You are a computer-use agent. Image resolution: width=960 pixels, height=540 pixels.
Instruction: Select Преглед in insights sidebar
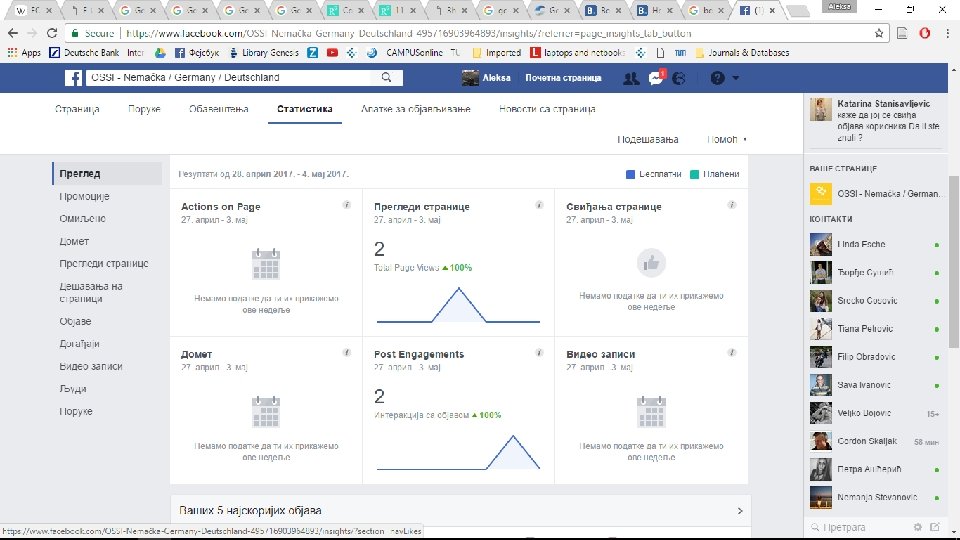point(107,173)
